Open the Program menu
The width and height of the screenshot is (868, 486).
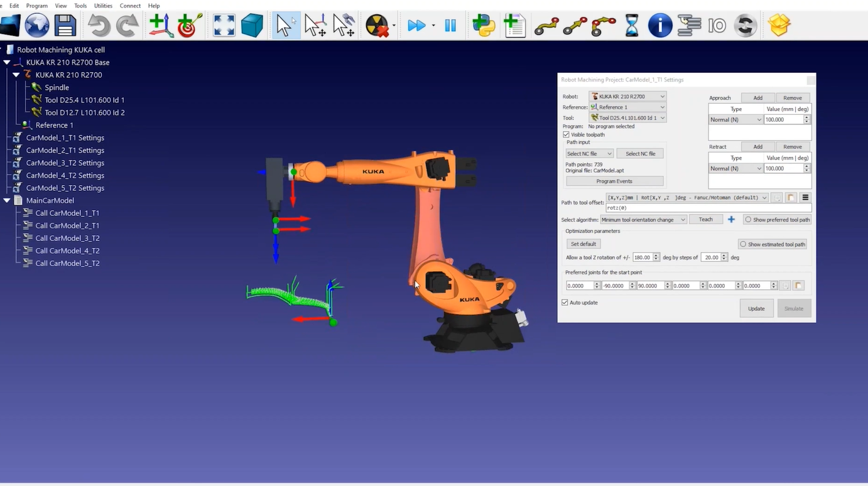37,6
